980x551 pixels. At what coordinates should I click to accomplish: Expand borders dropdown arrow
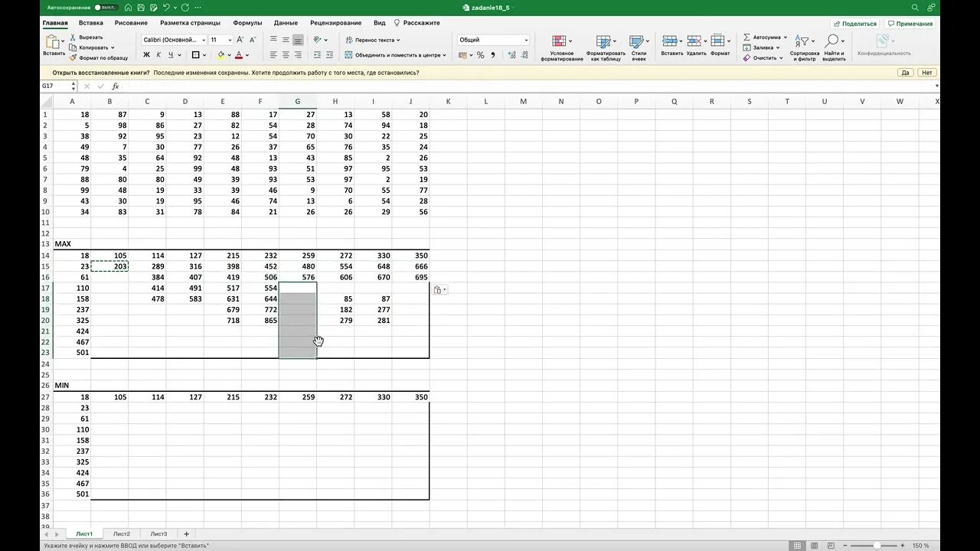tap(204, 55)
